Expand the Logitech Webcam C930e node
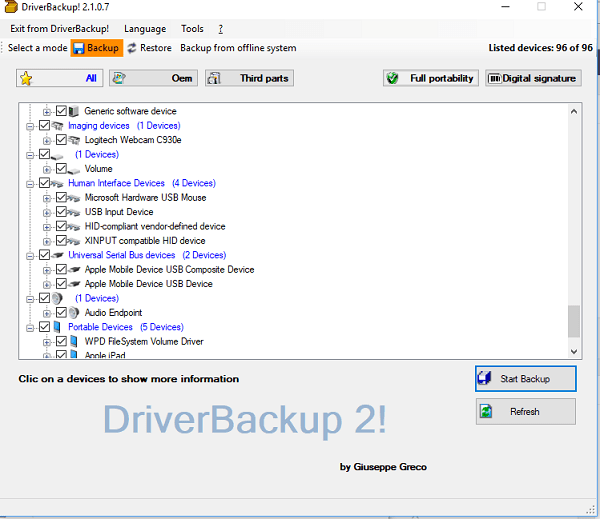Screen dimensions: 600x519 [x=47, y=141]
